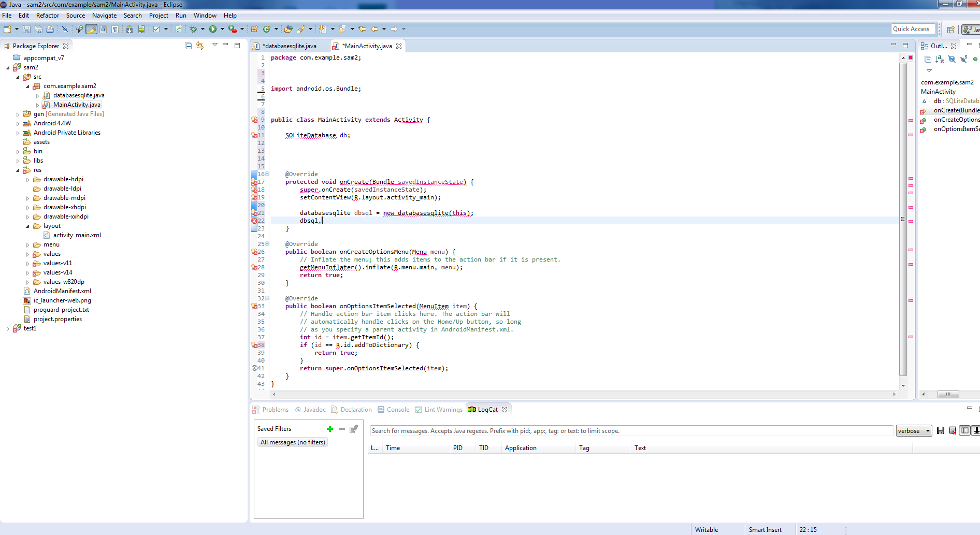The width and height of the screenshot is (980, 535).
Task: Select AndroidManifest.xml in Package Explorer
Action: [x=62, y=291]
